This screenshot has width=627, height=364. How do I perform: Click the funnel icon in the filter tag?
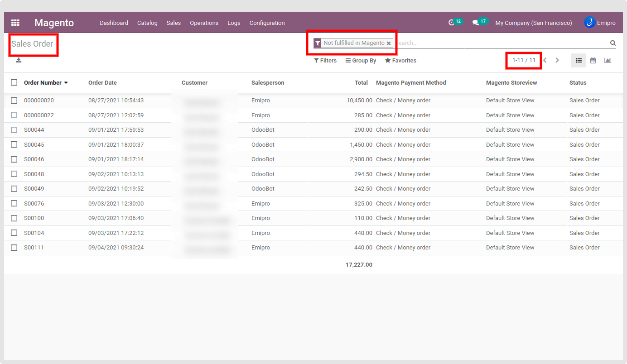318,43
